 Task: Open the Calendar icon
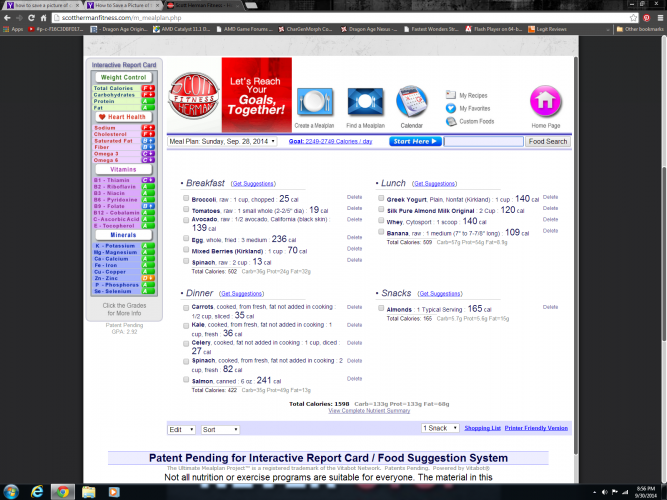tap(412, 102)
